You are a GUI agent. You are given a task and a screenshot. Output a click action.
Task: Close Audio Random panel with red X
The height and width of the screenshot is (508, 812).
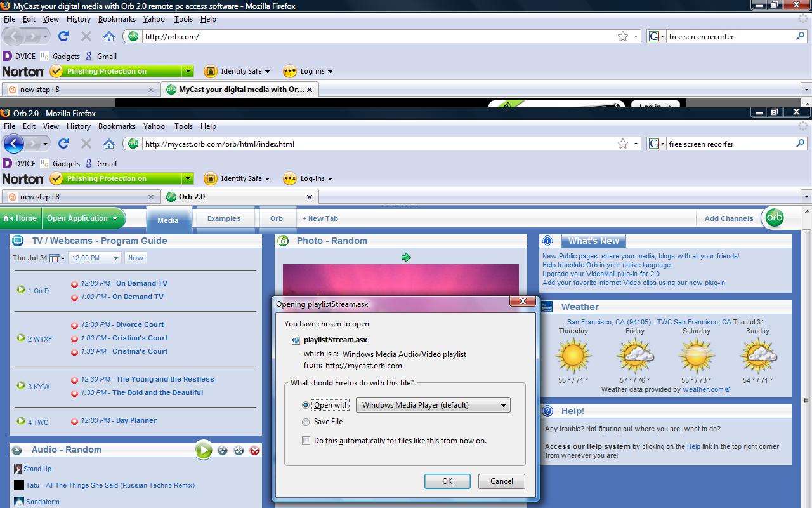click(x=255, y=450)
